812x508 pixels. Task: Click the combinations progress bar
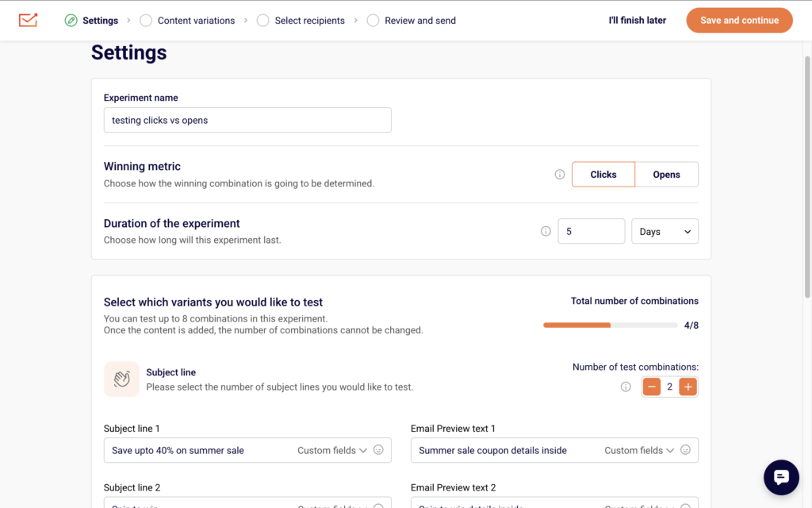[x=610, y=325]
